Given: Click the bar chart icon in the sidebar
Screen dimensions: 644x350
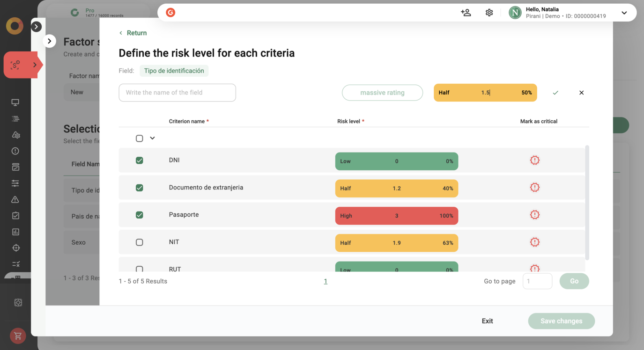Looking at the screenshot, I should 15,232.
